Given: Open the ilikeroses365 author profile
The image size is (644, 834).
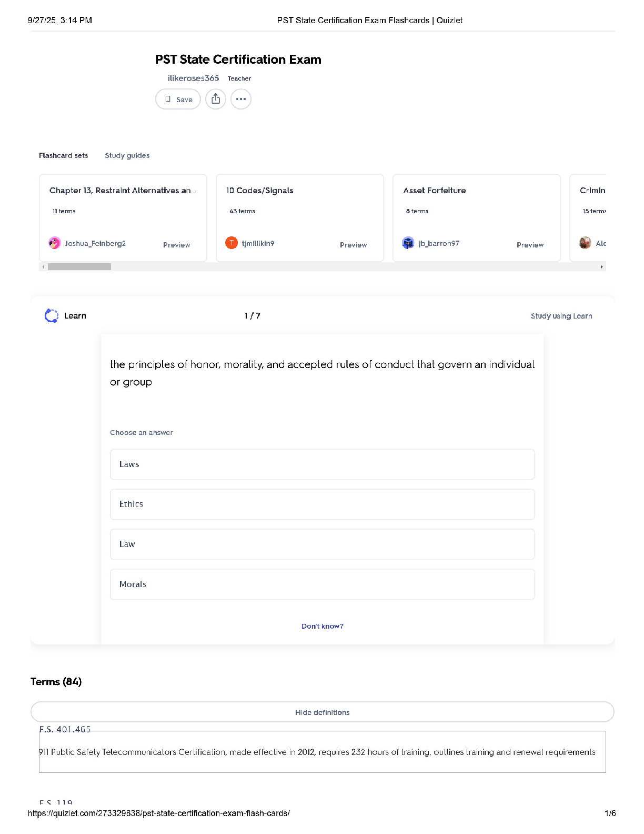Looking at the screenshot, I should (x=193, y=78).
